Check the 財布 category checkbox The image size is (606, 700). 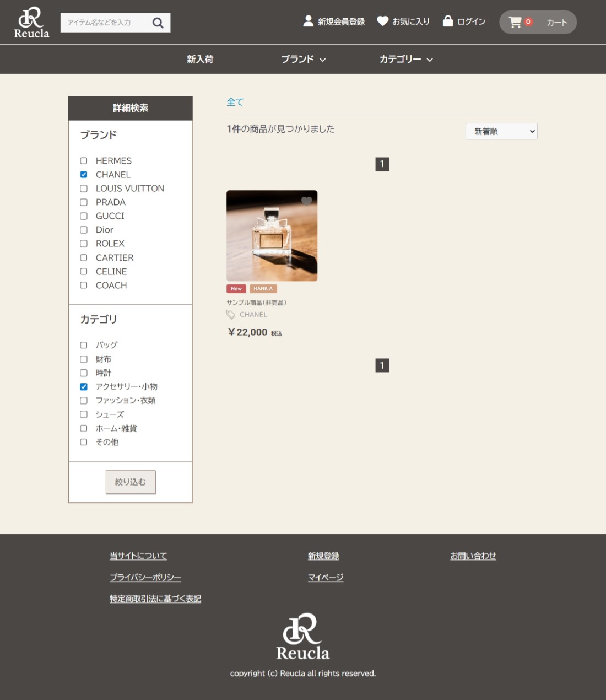click(x=84, y=359)
